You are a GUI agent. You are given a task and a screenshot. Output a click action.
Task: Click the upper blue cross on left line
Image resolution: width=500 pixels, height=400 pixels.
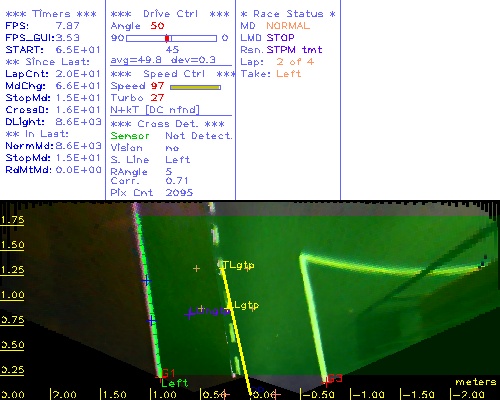(x=146, y=281)
